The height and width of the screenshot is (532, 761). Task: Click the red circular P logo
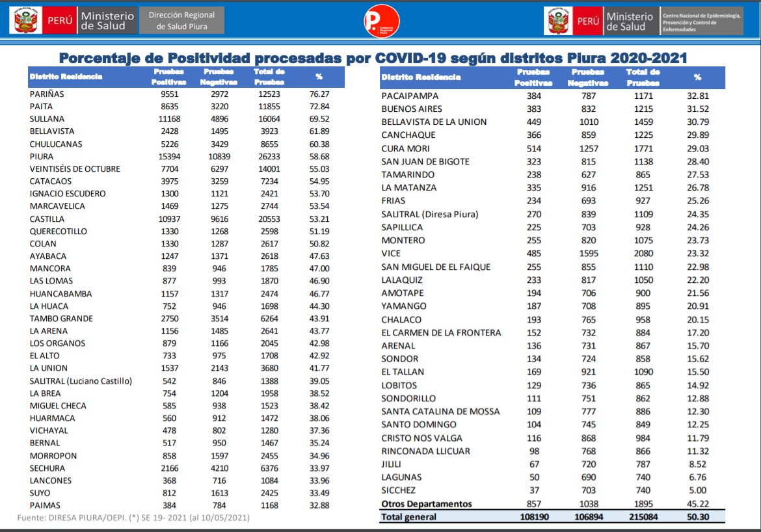377,21
